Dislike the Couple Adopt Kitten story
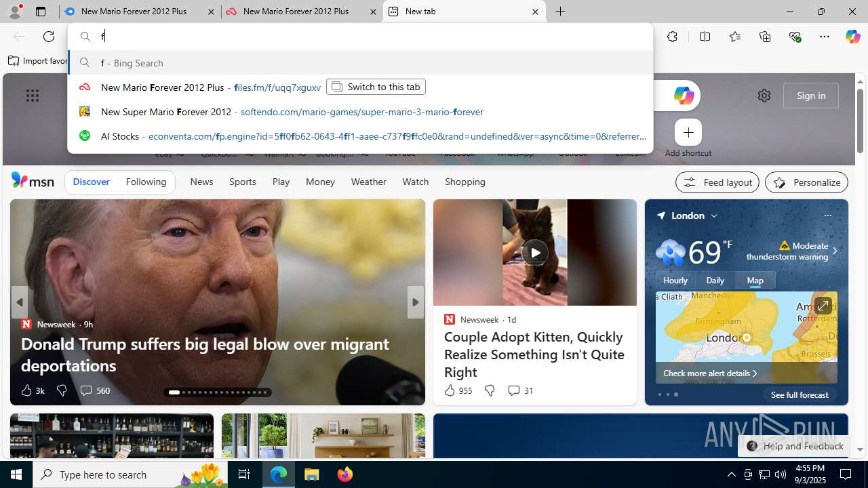 489,390
